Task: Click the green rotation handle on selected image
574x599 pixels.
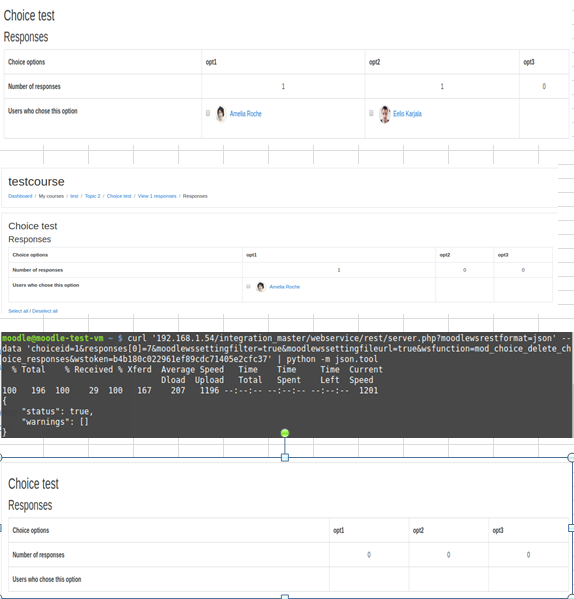Action: click(x=285, y=433)
